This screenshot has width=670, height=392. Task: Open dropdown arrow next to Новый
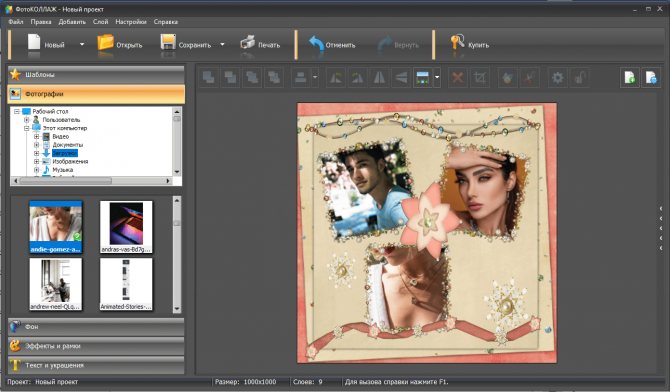tap(82, 44)
